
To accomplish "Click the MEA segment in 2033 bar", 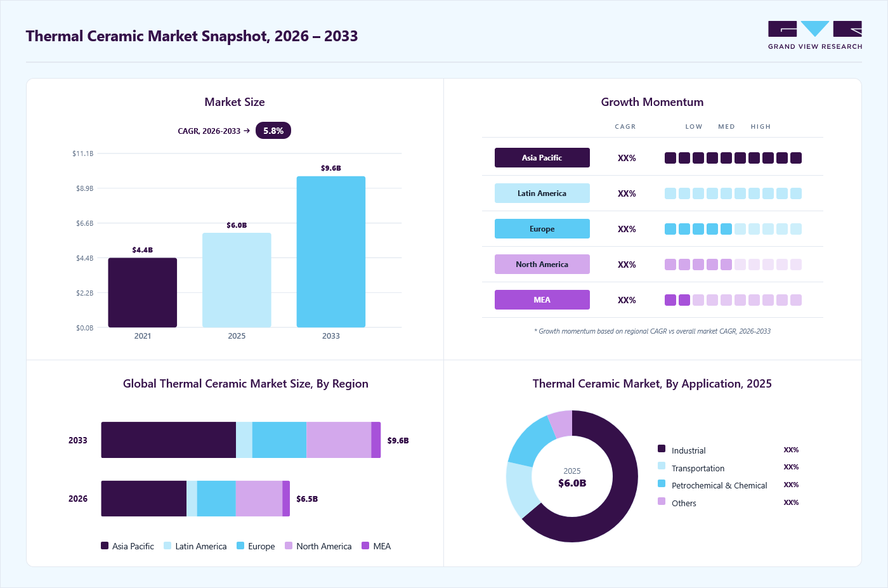I will [376, 440].
